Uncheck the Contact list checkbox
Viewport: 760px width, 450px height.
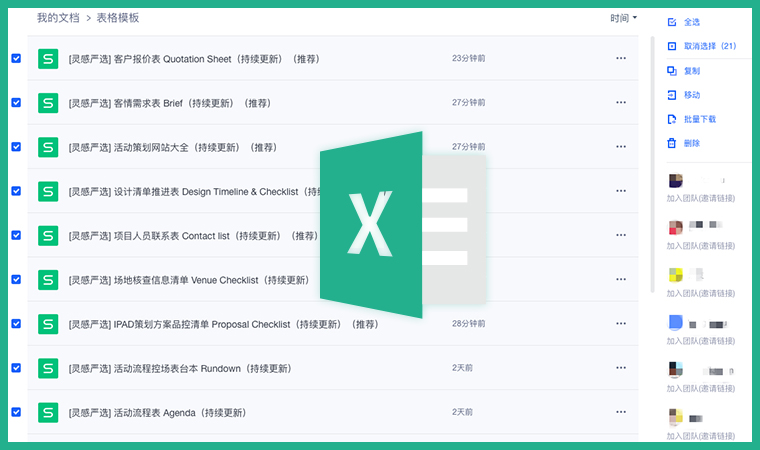point(16,235)
